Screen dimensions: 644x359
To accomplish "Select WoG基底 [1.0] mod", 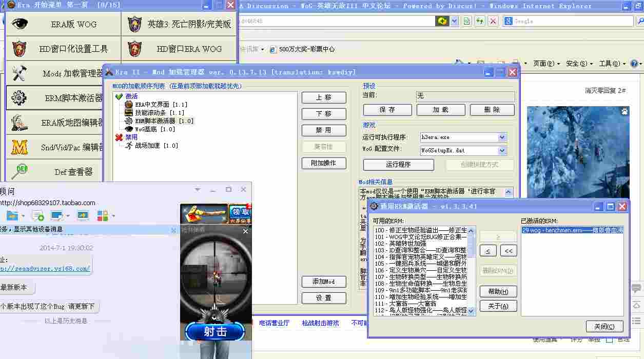I will [155, 129].
